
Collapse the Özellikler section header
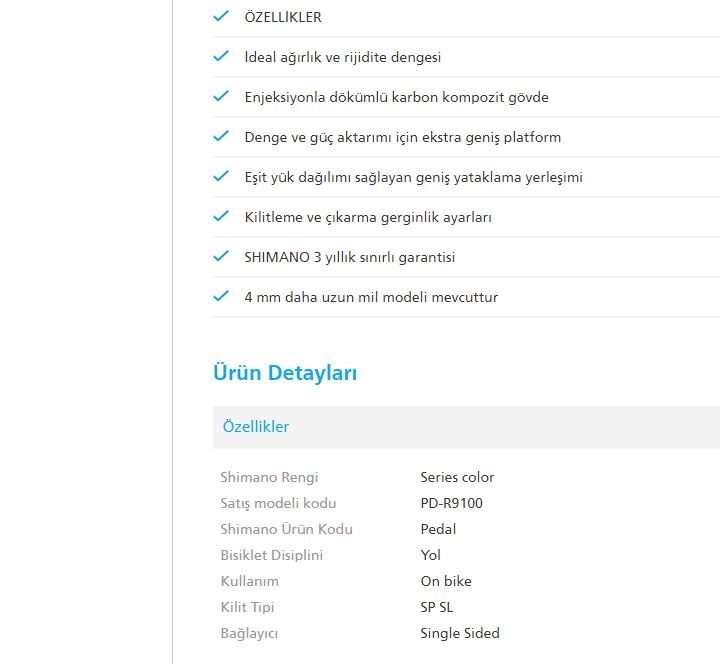256,427
